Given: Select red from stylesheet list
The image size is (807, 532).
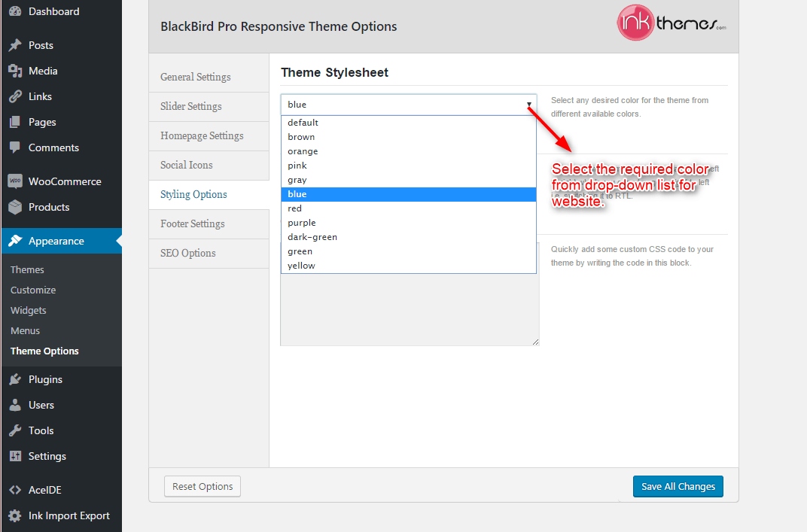Looking at the screenshot, I should click(x=409, y=208).
